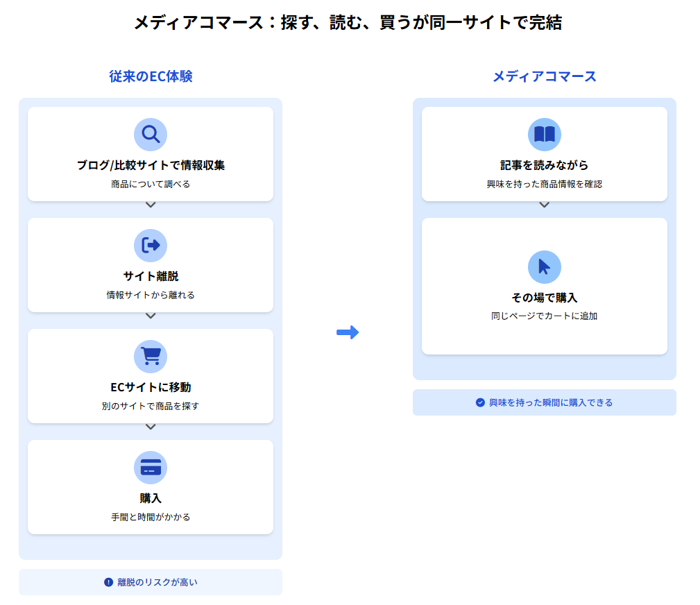Click the magnifying glass search icon

point(151,134)
